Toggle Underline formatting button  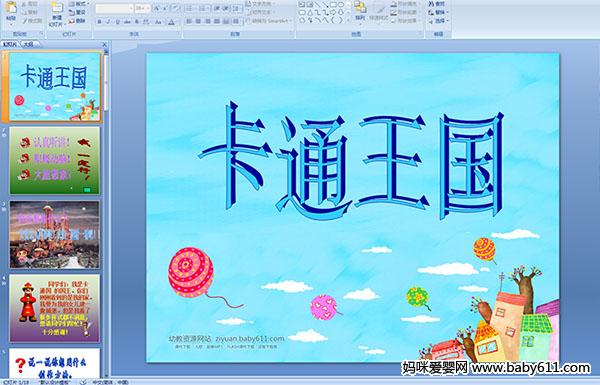click(x=117, y=22)
